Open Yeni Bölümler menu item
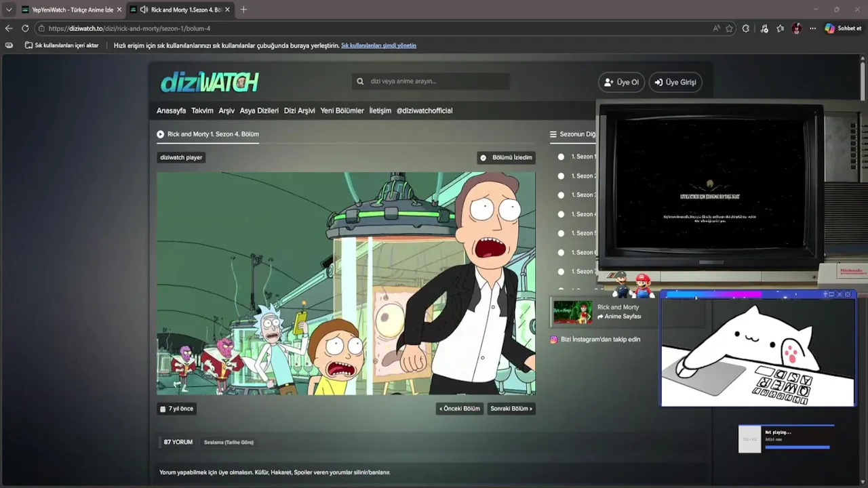 coord(342,110)
